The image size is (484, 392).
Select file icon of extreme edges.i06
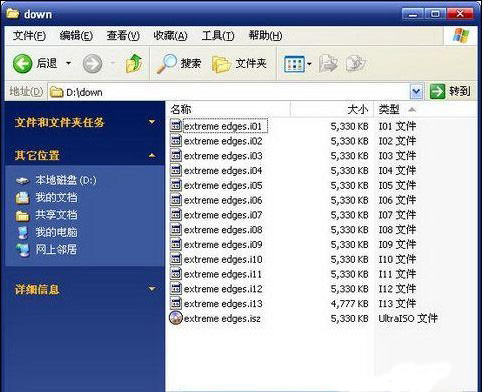[176, 200]
